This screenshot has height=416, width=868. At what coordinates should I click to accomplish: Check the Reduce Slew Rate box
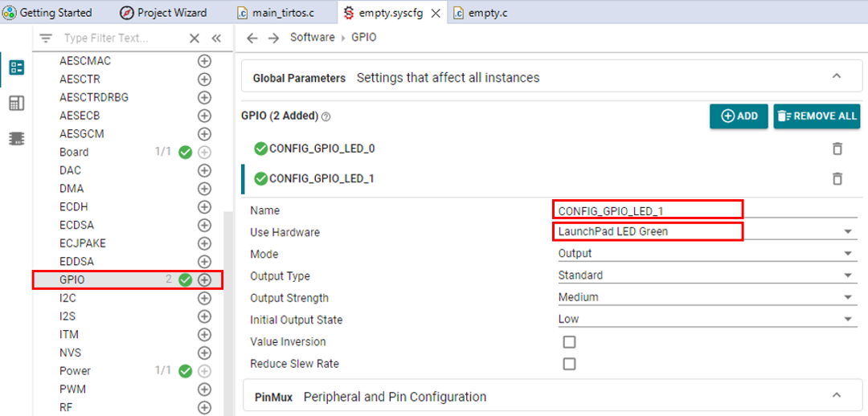pyautogui.click(x=569, y=364)
